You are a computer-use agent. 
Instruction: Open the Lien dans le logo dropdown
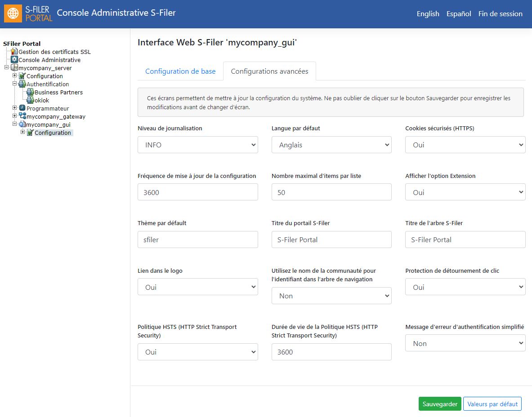pyautogui.click(x=198, y=287)
